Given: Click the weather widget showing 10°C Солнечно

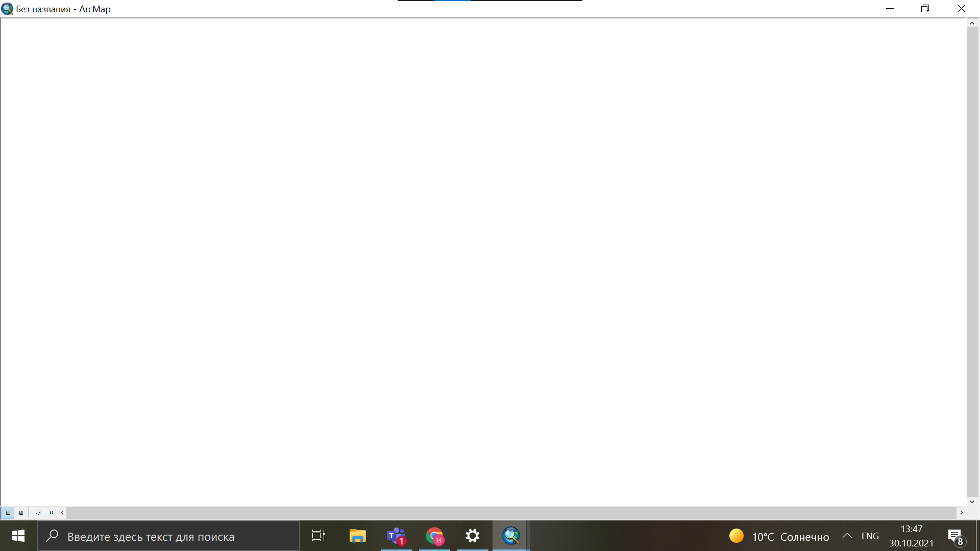Looking at the screenshot, I should pyautogui.click(x=776, y=536).
